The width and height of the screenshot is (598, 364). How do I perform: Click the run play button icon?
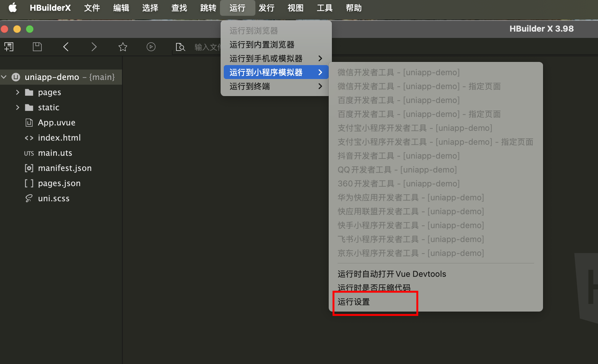[151, 47]
